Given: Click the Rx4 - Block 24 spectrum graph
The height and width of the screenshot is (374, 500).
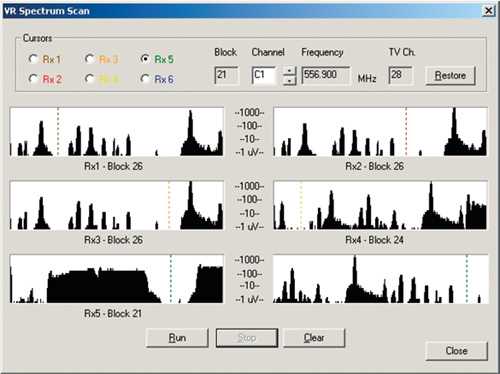Looking at the screenshot, I should [x=380, y=205].
